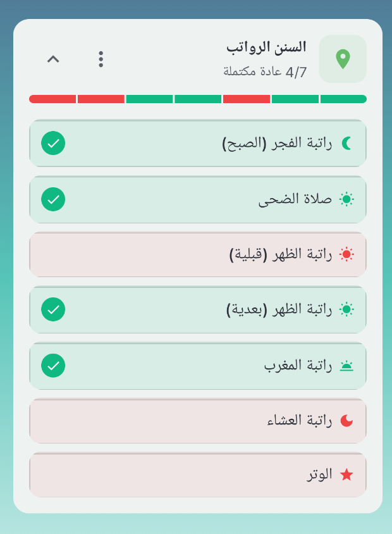Uncheck the صلاة الضحى completion mark

tap(53, 199)
